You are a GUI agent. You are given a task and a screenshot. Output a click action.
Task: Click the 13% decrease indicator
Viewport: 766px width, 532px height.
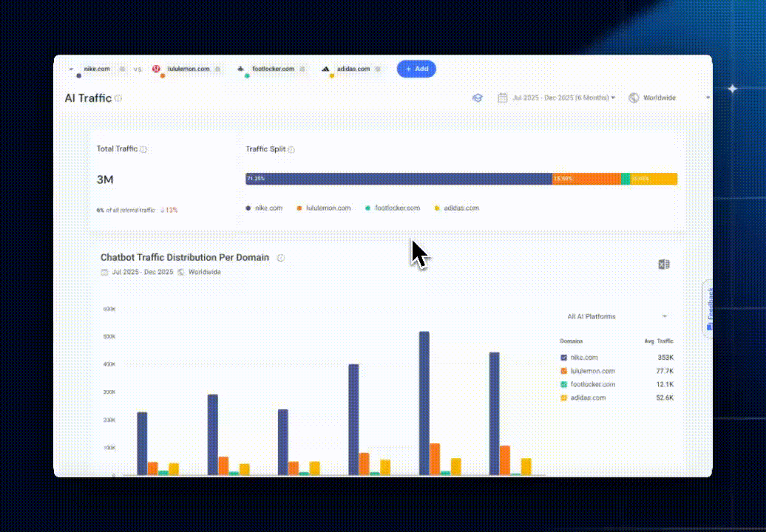point(169,210)
